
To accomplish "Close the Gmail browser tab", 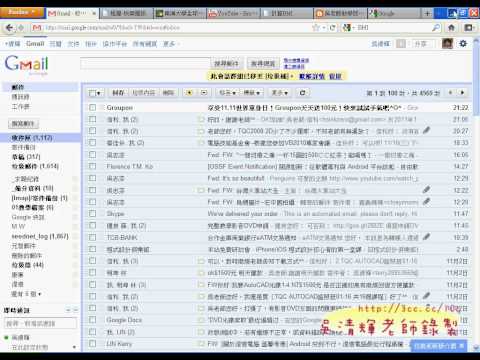I will (x=94, y=13).
